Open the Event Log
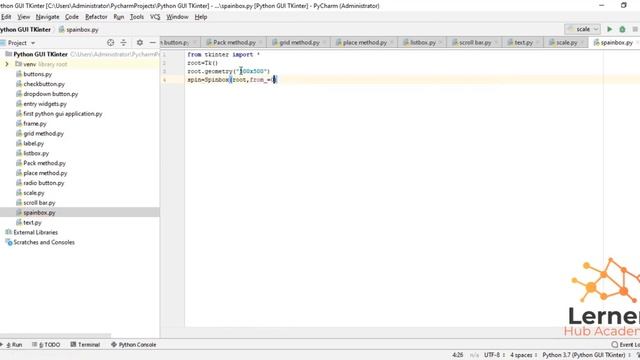The height and width of the screenshot is (360, 640). click(x=626, y=344)
